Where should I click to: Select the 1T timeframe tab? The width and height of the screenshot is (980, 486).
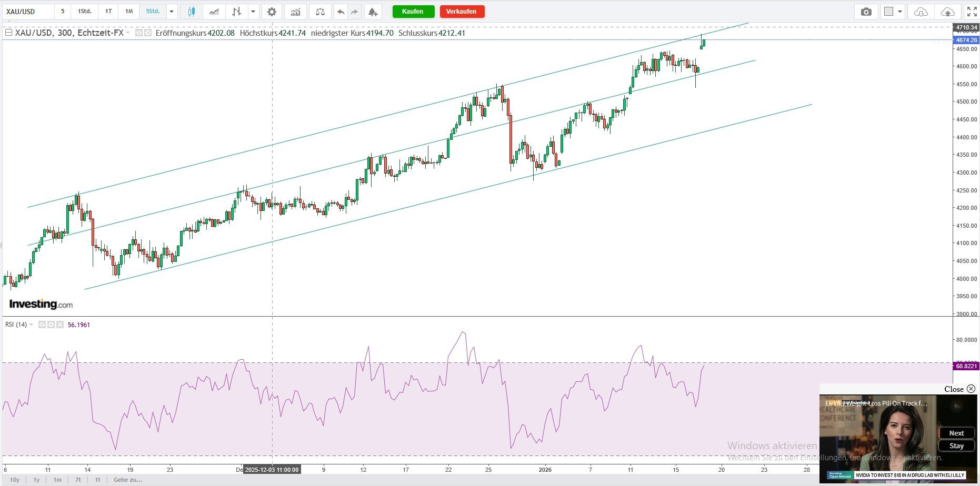coord(108,12)
